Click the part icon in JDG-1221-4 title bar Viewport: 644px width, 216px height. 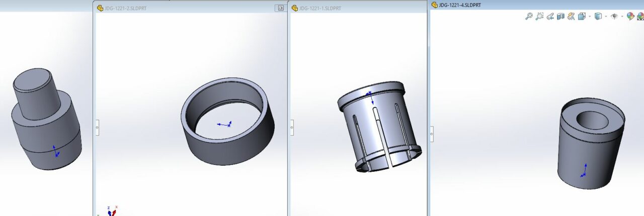tap(434, 5)
